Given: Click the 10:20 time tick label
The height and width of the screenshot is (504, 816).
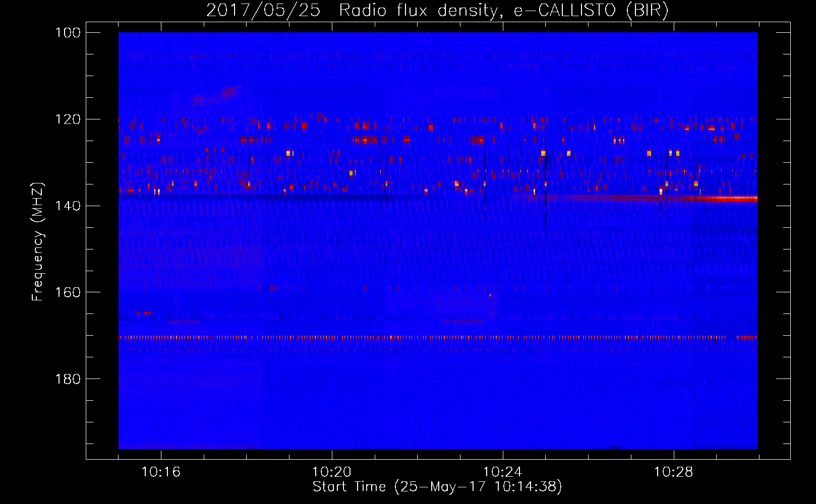Looking at the screenshot, I should 332,472.
